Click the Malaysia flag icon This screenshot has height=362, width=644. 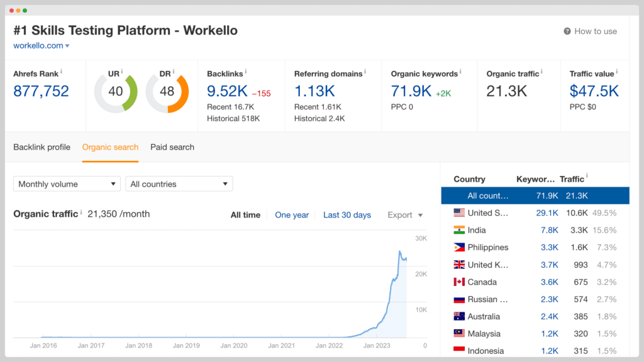click(459, 333)
